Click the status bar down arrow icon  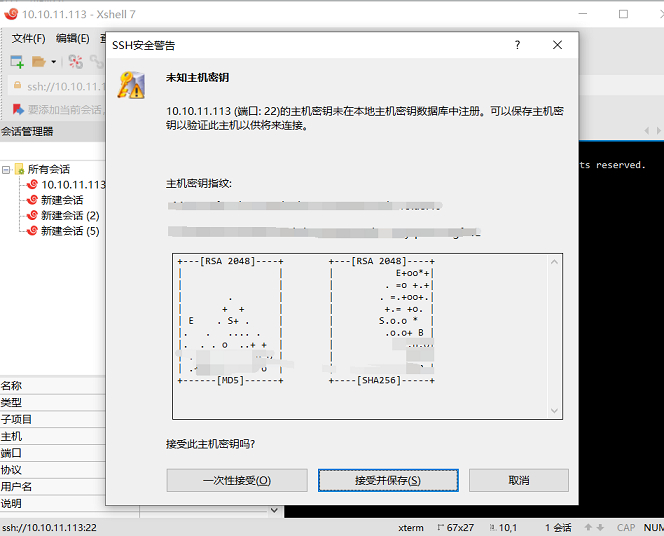click(x=600, y=528)
